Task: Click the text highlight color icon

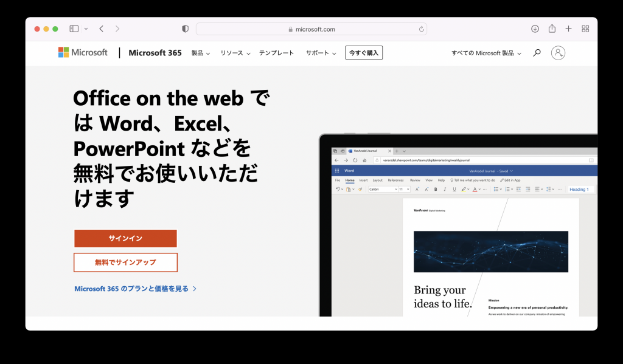Action: (463, 189)
